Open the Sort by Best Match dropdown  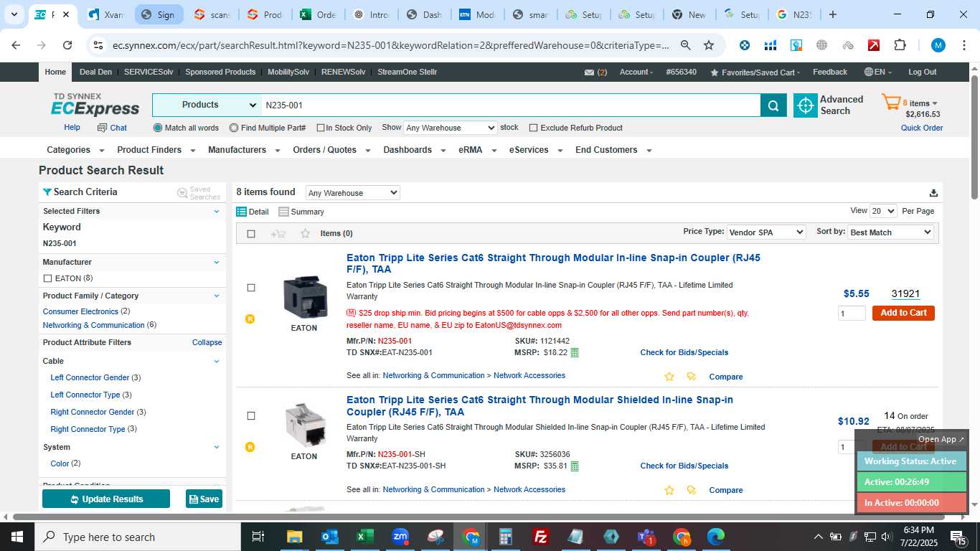[x=890, y=232]
